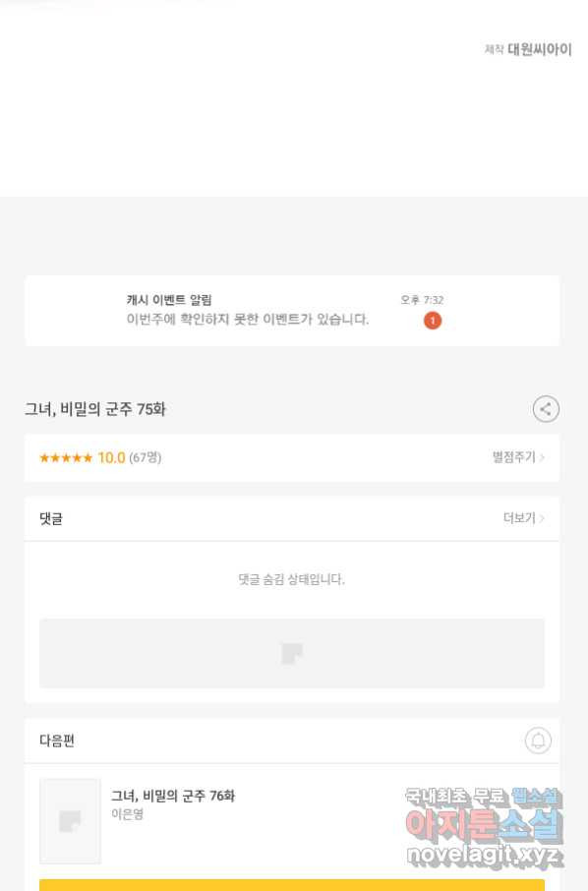Click the novelagit.xyz watermark text
Screen dimensions: 588x891
click(485, 855)
